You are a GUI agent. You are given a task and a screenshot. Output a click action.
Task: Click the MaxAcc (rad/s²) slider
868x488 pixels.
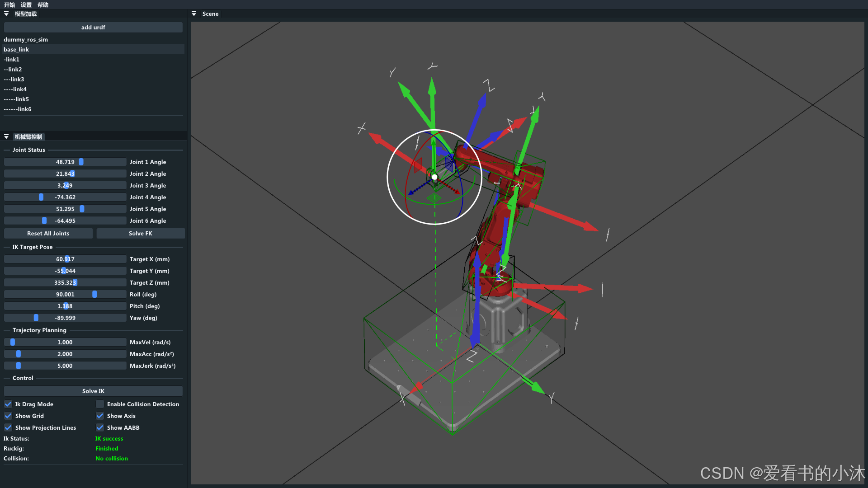coord(65,354)
